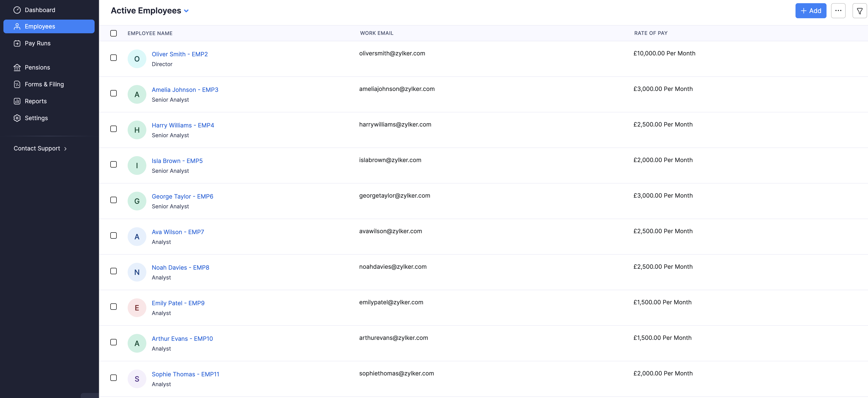Image resolution: width=868 pixels, height=398 pixels.
Task: Click noahdavies@zylker.com email
Action: [x=393, y=266]
